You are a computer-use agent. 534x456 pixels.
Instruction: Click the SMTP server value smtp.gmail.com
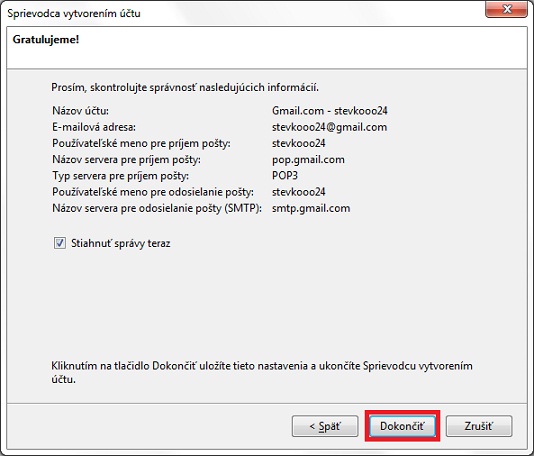point(311,208)
